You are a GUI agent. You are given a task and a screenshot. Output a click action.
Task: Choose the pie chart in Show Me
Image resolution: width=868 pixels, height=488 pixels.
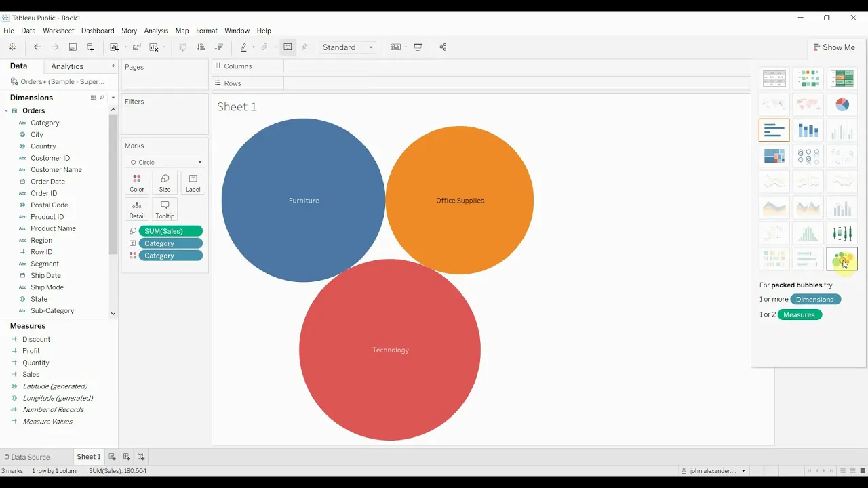842,104
